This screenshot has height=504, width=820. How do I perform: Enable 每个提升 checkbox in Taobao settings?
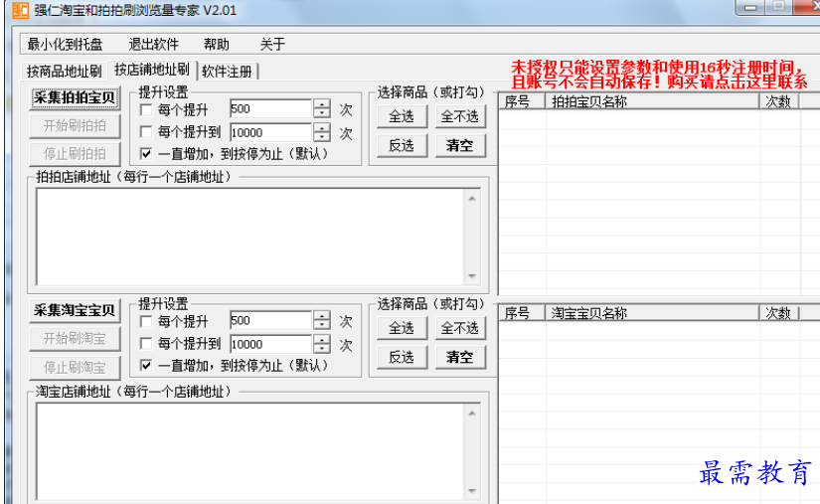click(146, 321)
